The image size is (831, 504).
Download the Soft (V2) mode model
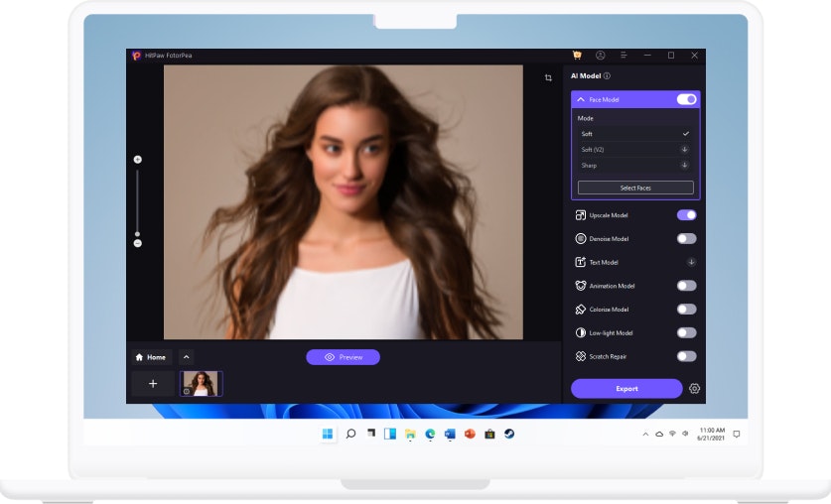pyautogui.click(x=685, y=149)
